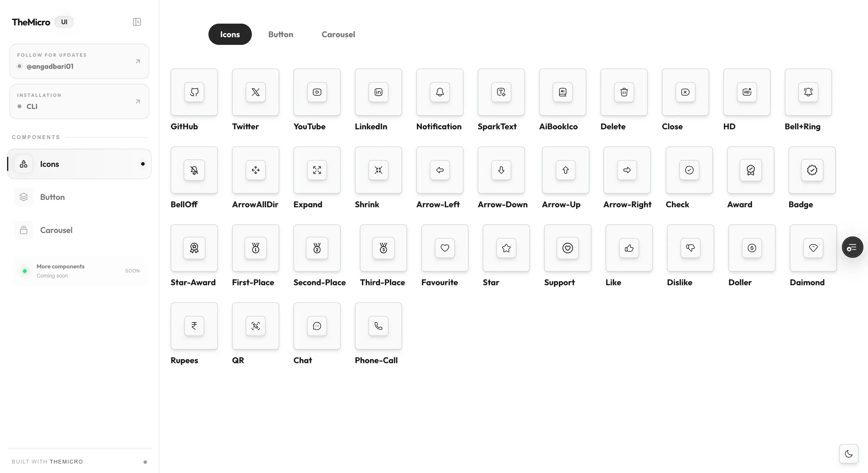Pick the Check circle icon

[x=689, y=170]
